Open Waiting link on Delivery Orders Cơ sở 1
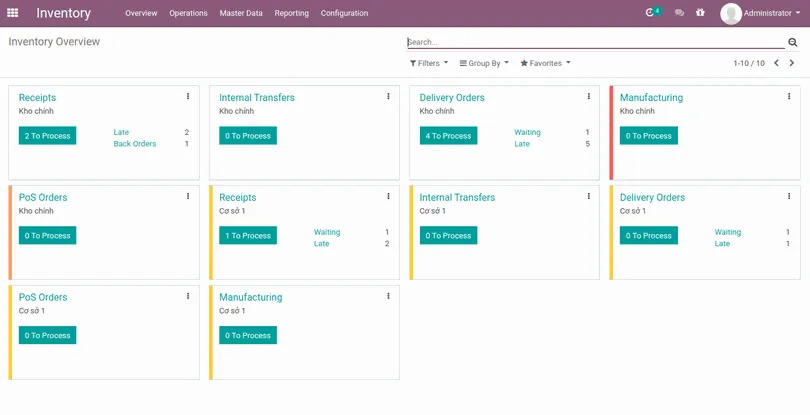 (728, 232)
